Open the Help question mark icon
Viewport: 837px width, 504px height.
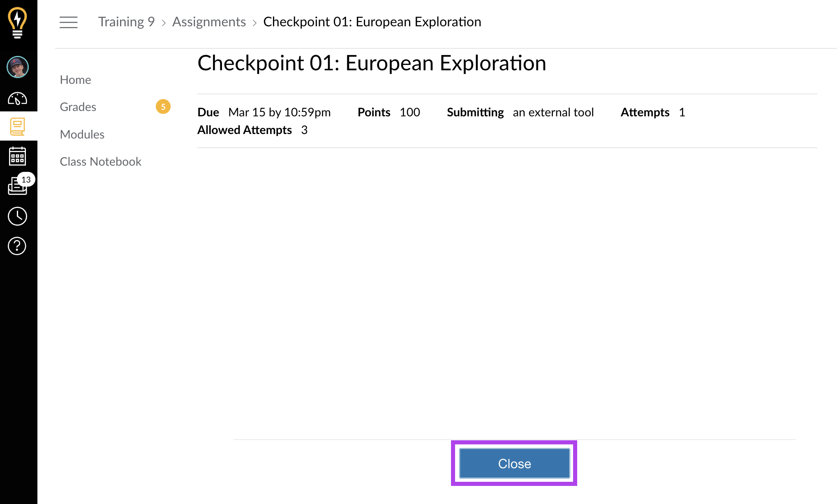pyautogui.click(x=17, y=246)
